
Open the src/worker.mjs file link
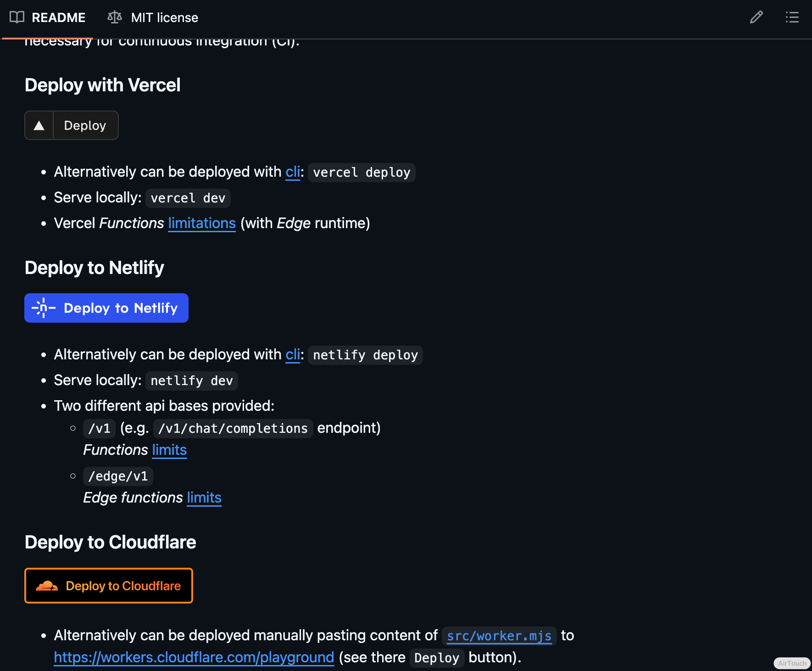(499, 636)
